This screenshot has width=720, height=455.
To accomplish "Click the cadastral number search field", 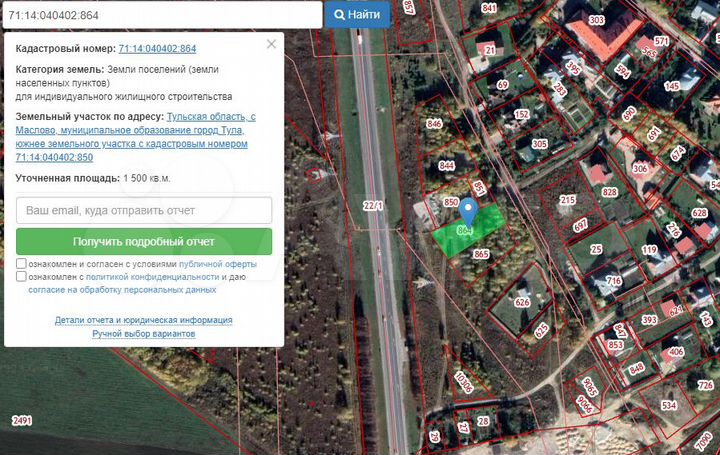I will pyautogui.click(x=161, y=15).
